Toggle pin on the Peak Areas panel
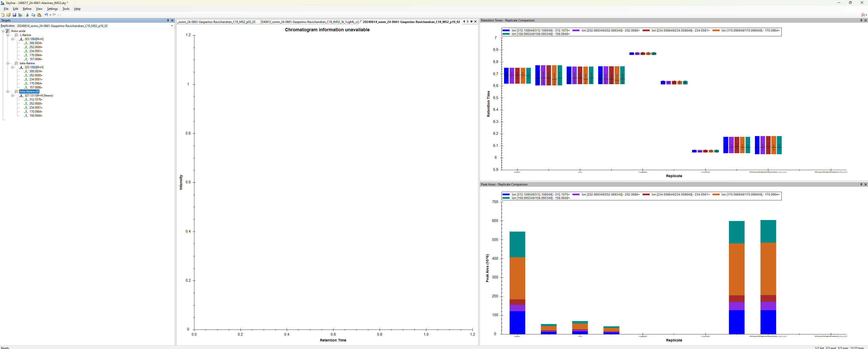Screen dimensions: 868x349 pyautogui.click(x=861, y=184)
